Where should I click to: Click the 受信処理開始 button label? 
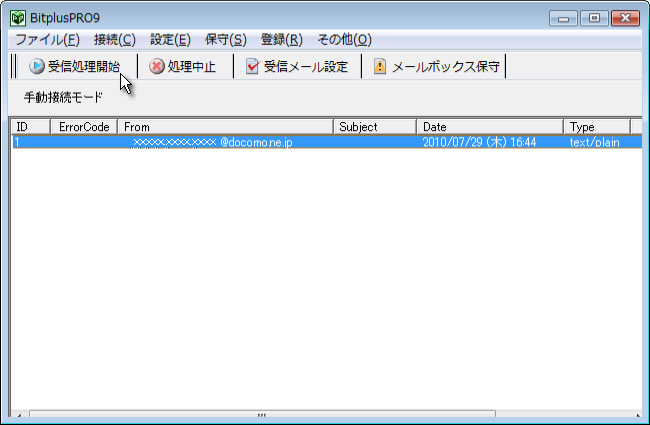point(84,66)
